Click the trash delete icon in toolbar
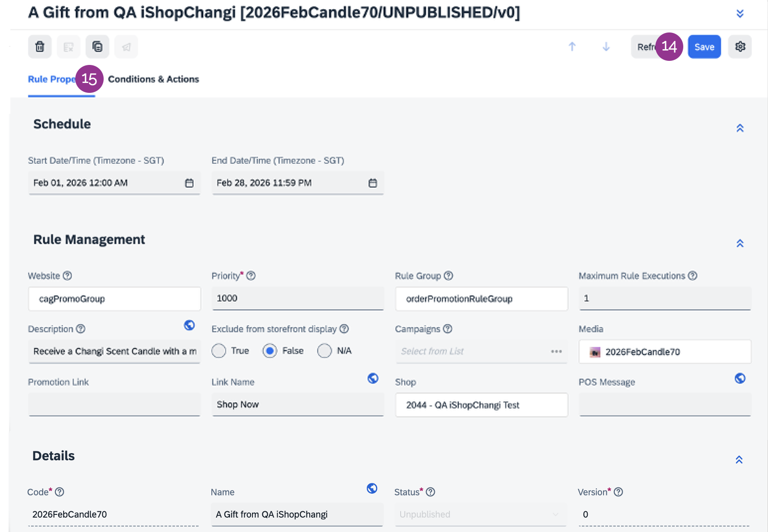Image resolution: width=768 pixels, height=532 pixels. click(40, 47)
